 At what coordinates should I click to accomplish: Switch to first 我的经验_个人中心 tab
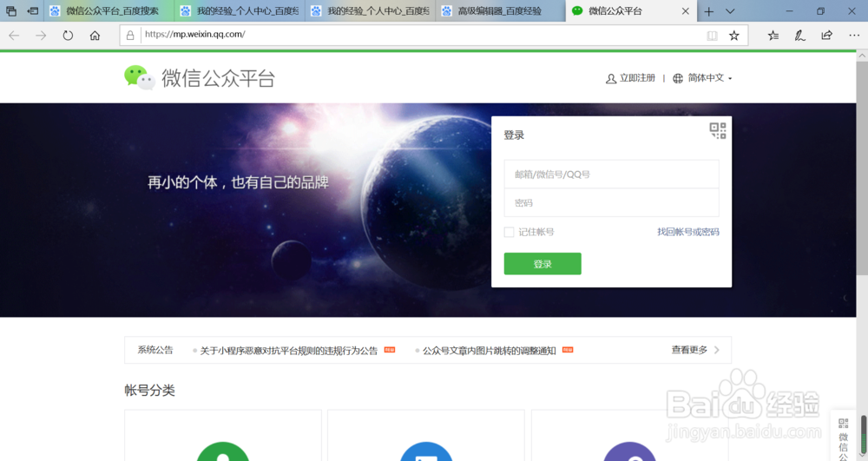[x=240, y=11]
